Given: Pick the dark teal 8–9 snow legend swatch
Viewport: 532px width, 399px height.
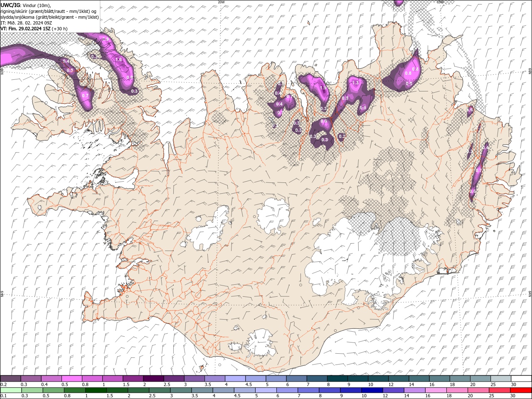Looking at the screenshot, I should (337, 379).
